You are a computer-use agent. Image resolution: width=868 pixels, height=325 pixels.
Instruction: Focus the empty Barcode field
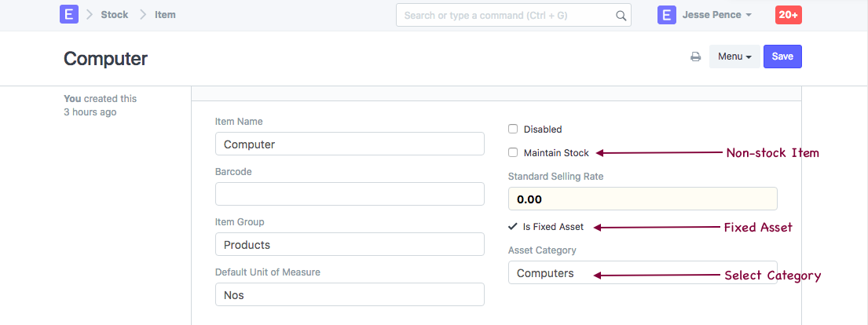349,194
